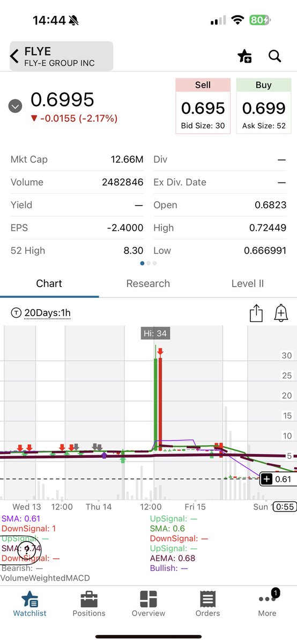Tap the VolumeWeightedMACD study label
The width and height of the screenshot is (297, 644).
click(45, 578)
